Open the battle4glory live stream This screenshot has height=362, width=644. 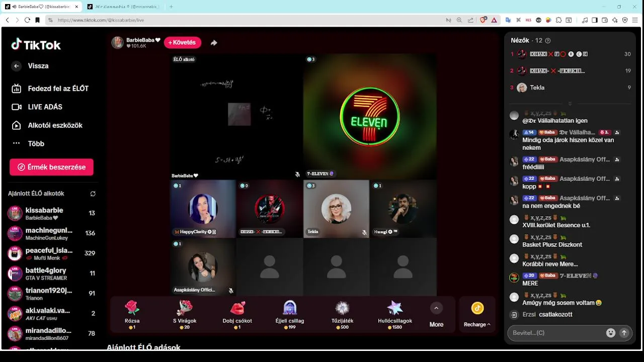point(51,274)
